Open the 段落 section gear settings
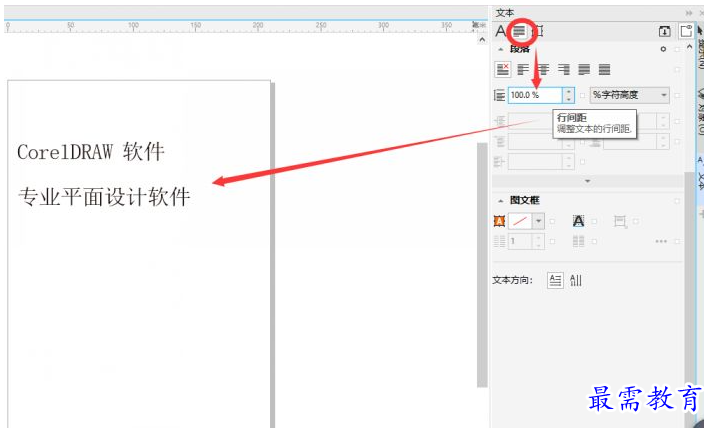The height and width of the screenshot is (430, 710). (663, 49)
